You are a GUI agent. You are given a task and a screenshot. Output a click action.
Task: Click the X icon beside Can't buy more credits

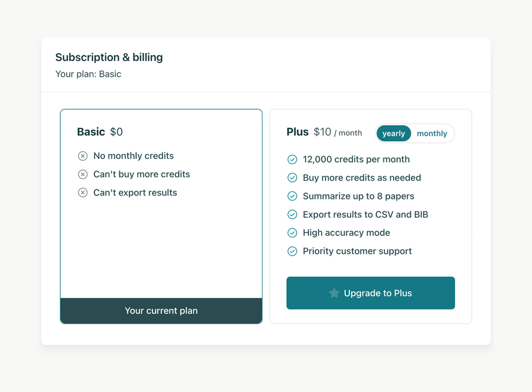(x=83, y=174)
